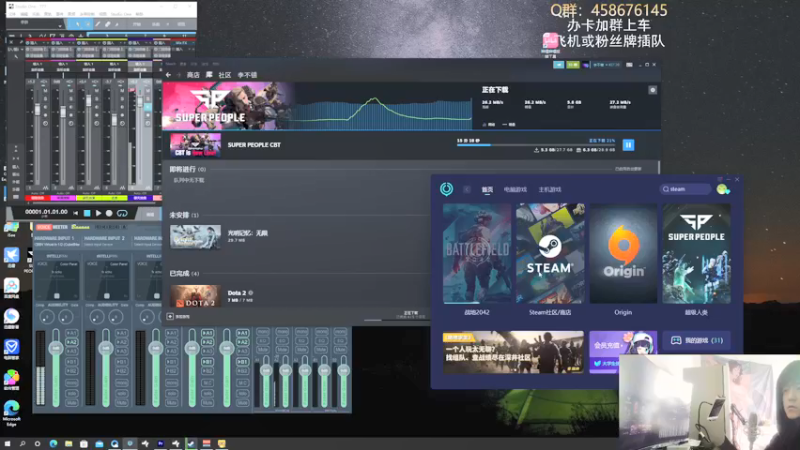Switch to 主机游戏 tab in accelerator
This screenshot has height=450, width=800.
click(550, 189)
